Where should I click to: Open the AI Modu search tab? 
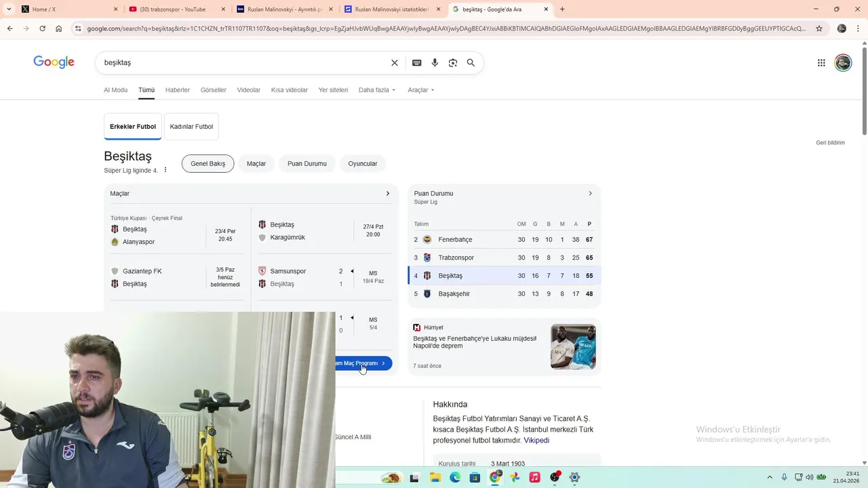click(x=115, y=90)
